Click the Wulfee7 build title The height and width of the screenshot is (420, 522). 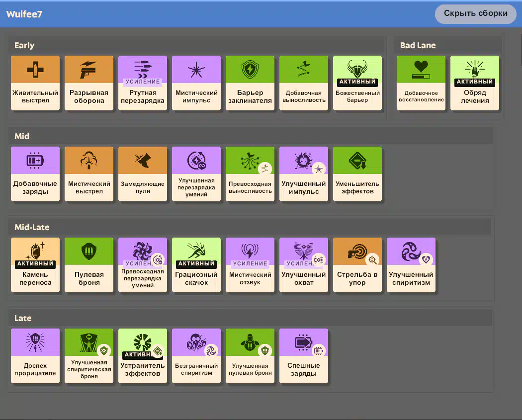(x=24, y=14)
